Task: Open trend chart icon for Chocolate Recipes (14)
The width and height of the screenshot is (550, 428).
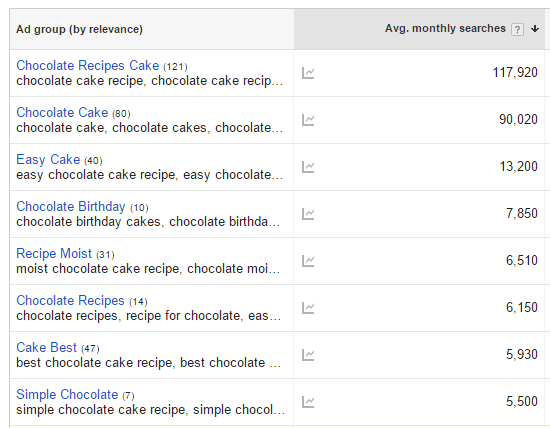Action: point(308,308)
